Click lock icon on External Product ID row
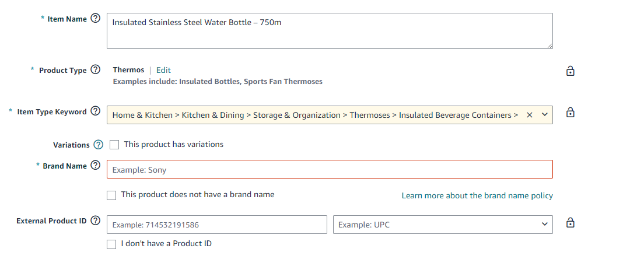 570,223
